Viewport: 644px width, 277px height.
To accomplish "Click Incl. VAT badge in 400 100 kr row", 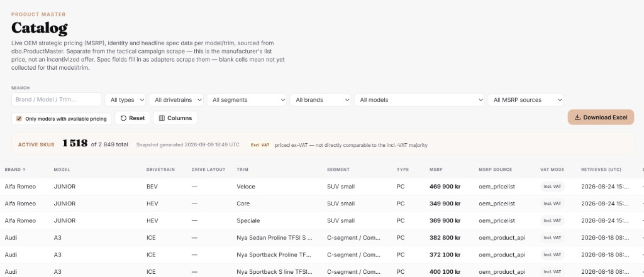I will coord(552,272).
